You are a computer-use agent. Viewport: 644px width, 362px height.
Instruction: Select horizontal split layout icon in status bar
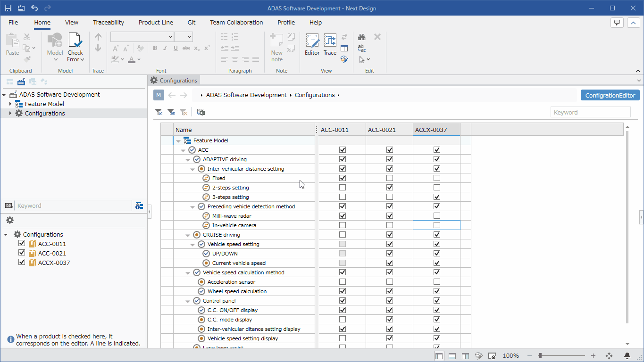[452, 356]
